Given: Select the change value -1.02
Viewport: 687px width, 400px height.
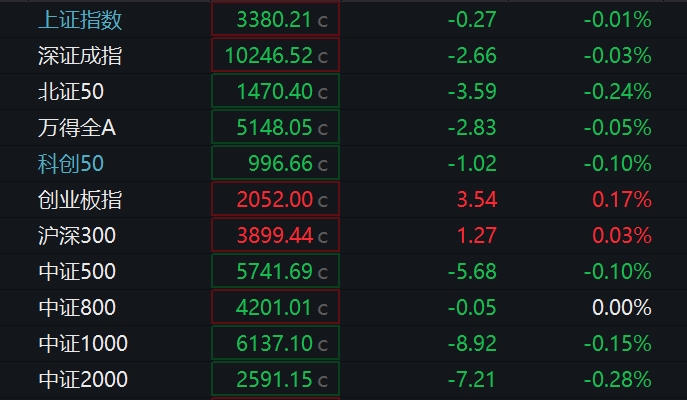Looking at the screenshot, I should [472, 163].
